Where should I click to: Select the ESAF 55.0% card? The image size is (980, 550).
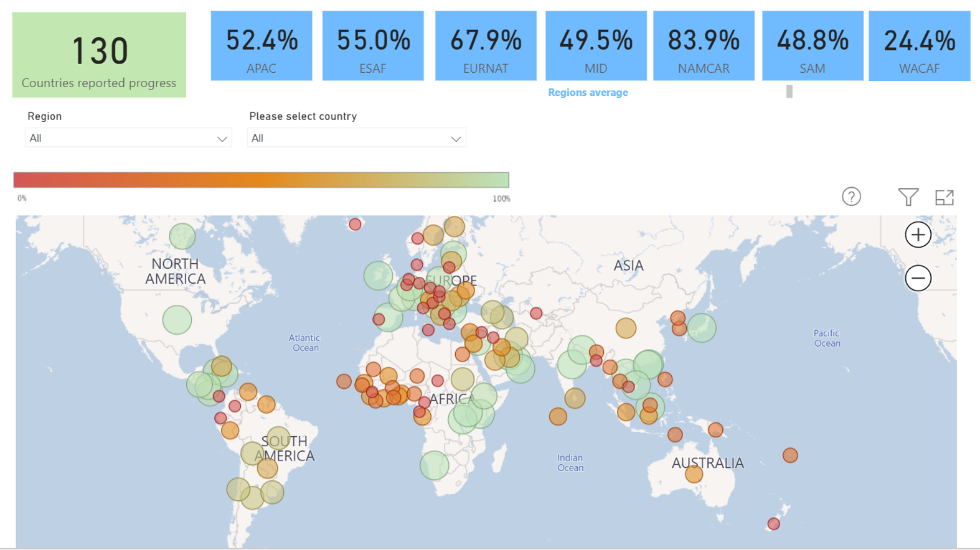point(373,46)
